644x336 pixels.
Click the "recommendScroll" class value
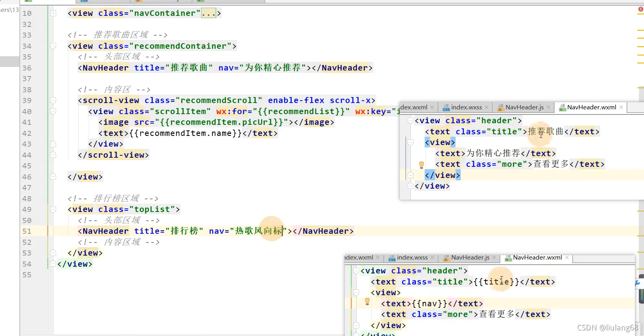[x=219, y=101]
